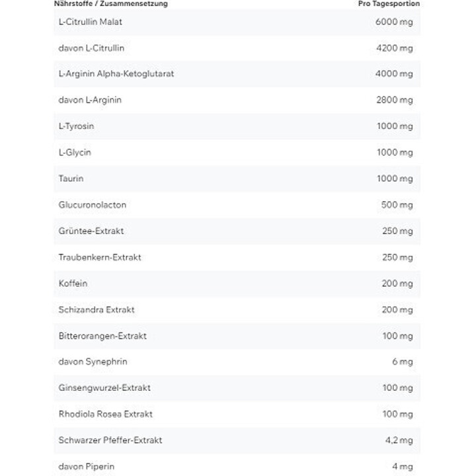The width and height of the screenshot is (476, 476).
Task: Click the davon L-Citrullin label
Action: pos(91,48)
